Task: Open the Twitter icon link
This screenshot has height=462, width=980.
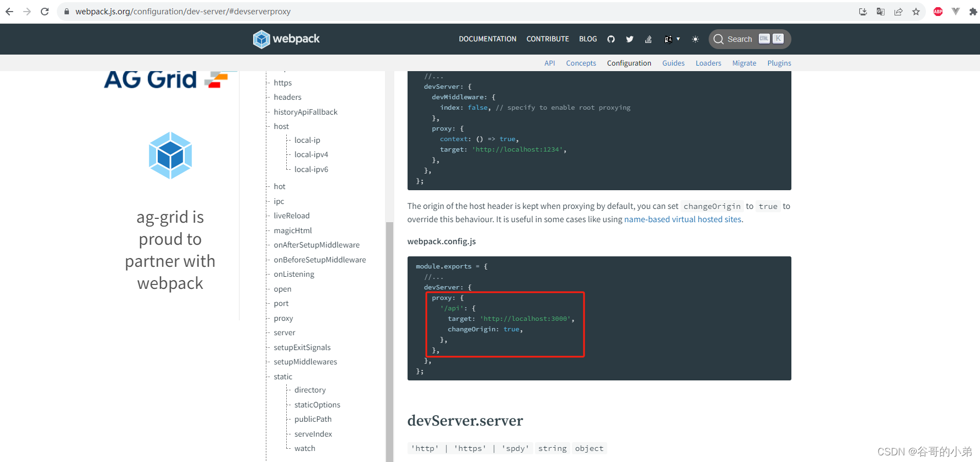Action: [x=630, y=39]
